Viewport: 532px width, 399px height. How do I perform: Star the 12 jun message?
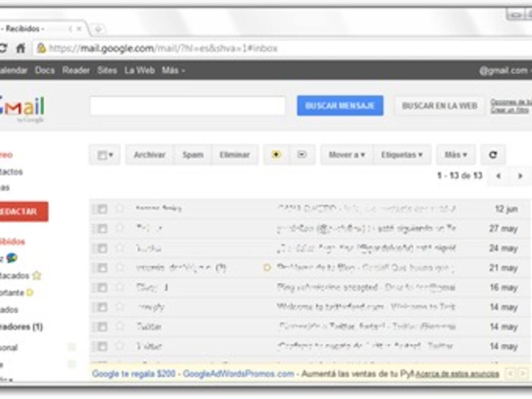120,208
